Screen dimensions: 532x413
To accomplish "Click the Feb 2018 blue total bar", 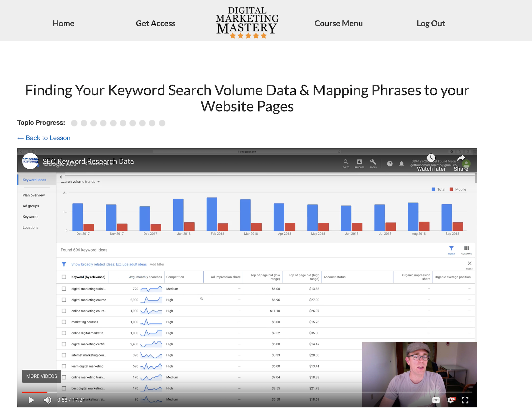I will [212, 214].
